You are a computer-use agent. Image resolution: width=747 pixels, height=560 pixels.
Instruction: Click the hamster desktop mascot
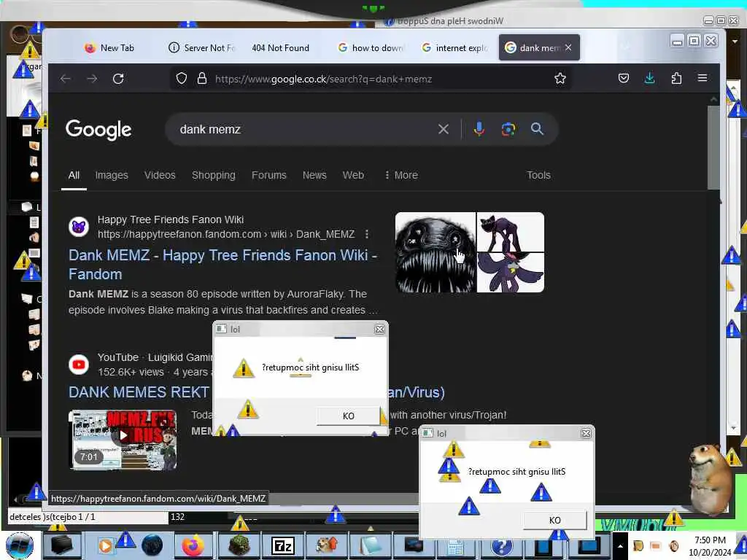coord(710,480)
